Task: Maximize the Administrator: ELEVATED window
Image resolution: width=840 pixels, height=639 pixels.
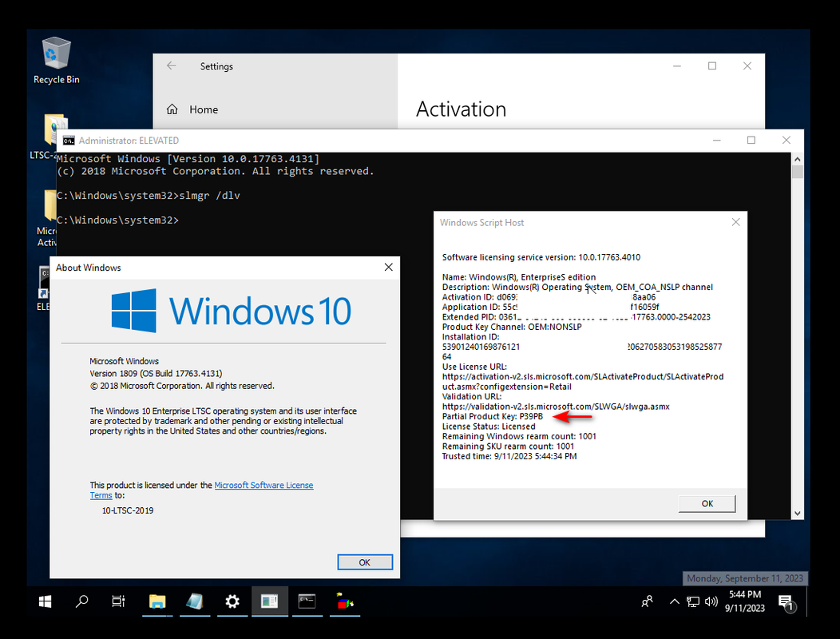Action: (x=751, y=141)
